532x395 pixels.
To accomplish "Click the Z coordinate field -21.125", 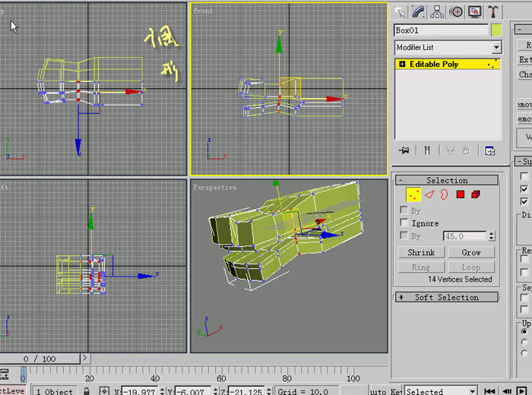I will click(247, 391).
